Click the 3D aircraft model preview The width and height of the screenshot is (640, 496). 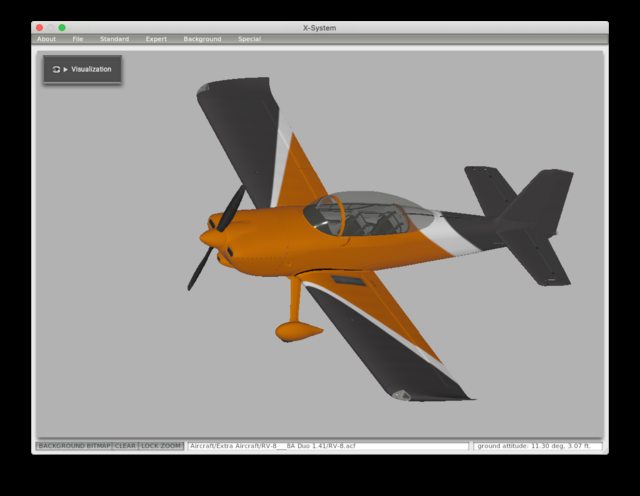380,239
